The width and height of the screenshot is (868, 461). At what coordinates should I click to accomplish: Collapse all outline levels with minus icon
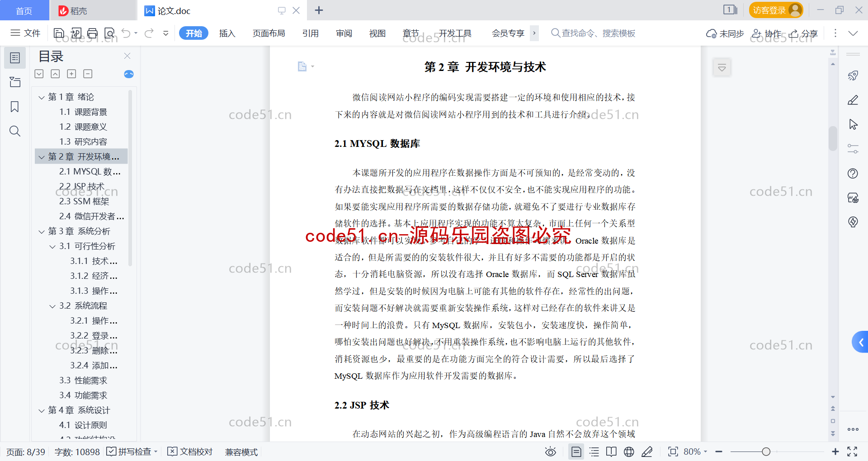pos(88,74)
